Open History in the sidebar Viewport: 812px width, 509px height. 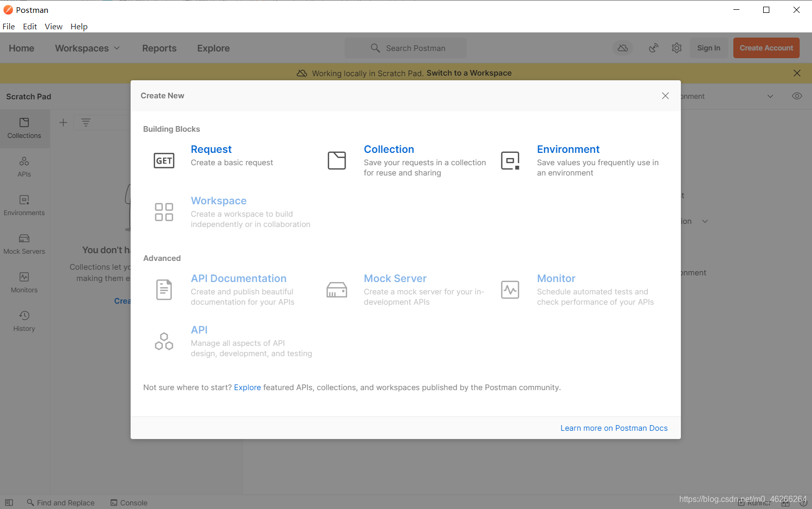tap(24, 321)
